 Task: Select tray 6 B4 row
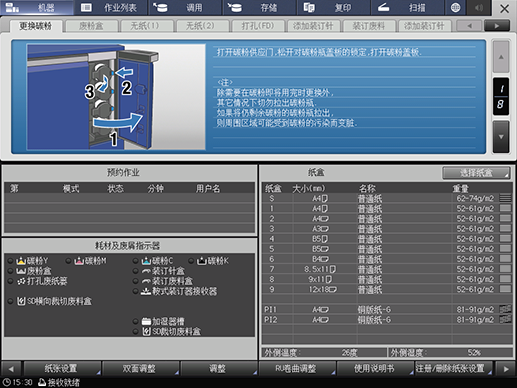[387, 259]
